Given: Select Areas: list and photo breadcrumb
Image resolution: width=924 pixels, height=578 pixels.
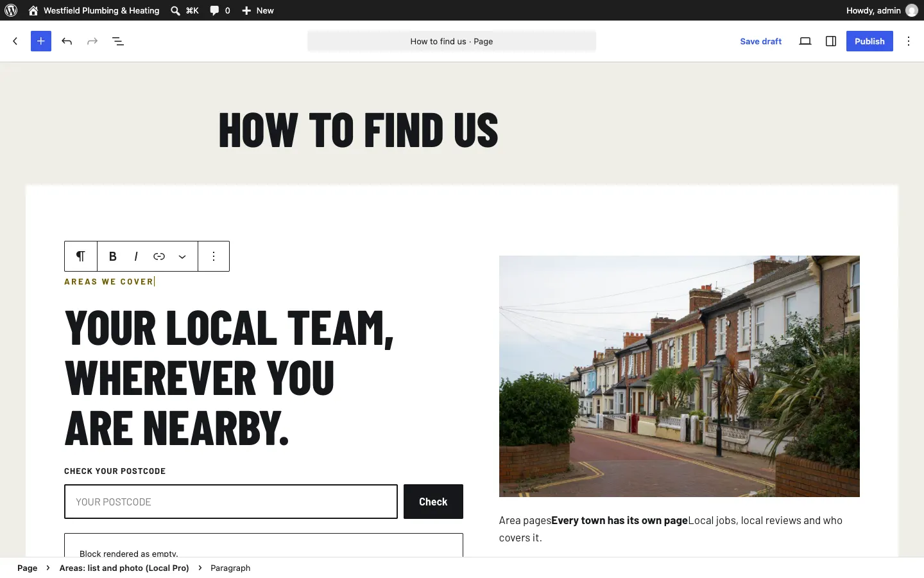Looking at the screenshot, I should 124,568.
